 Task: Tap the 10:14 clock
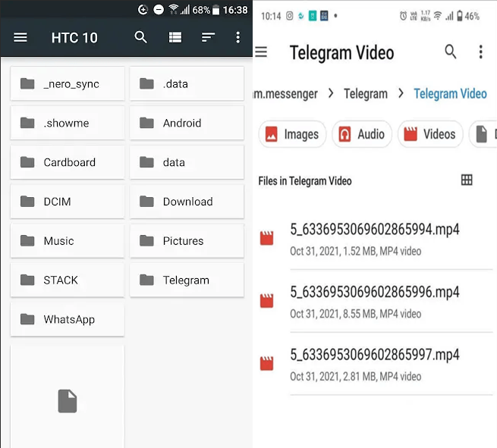pyautogui.click(x=271, y=16)
